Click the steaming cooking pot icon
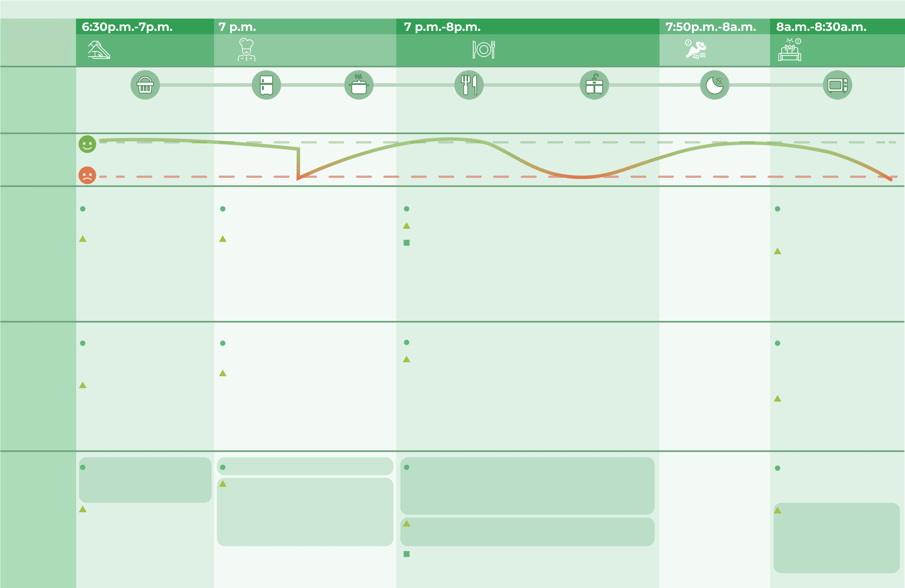905x588 pixels. pos(359,85)
